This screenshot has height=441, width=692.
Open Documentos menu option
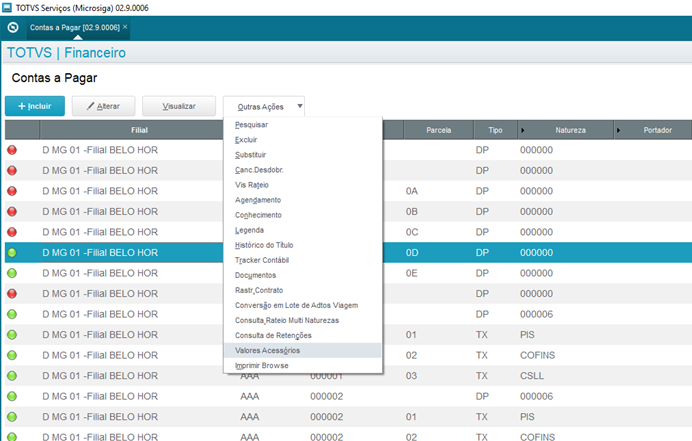(256, 275)
